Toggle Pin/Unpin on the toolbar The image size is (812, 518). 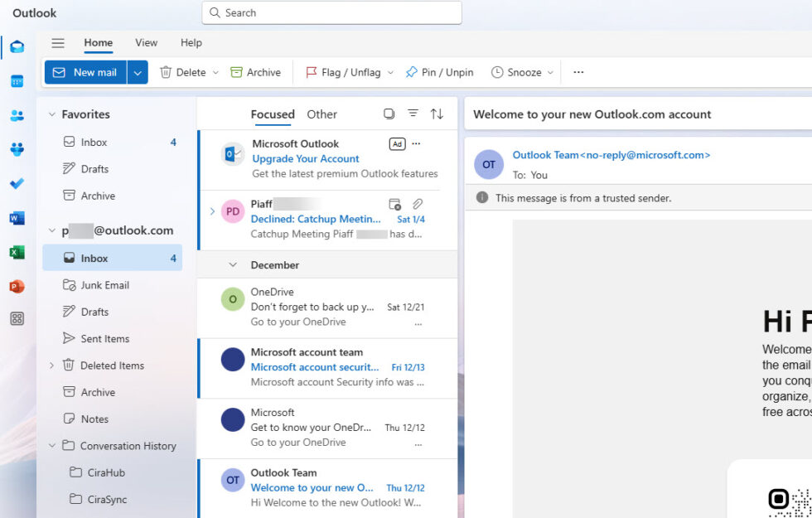click(x=439, y=72)
